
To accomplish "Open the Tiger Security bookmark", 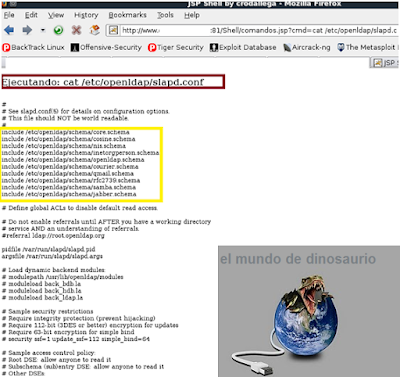I will coord(176,47).
